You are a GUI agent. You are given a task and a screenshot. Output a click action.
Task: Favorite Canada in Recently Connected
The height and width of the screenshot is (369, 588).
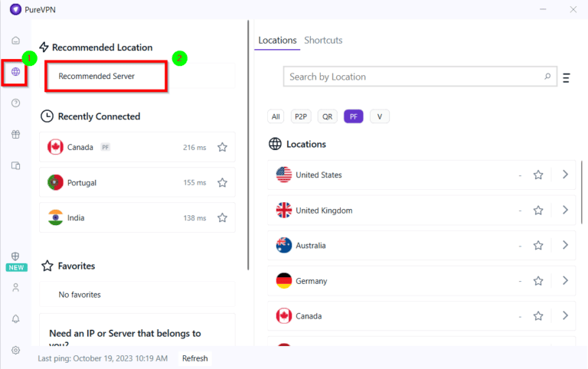222,147
